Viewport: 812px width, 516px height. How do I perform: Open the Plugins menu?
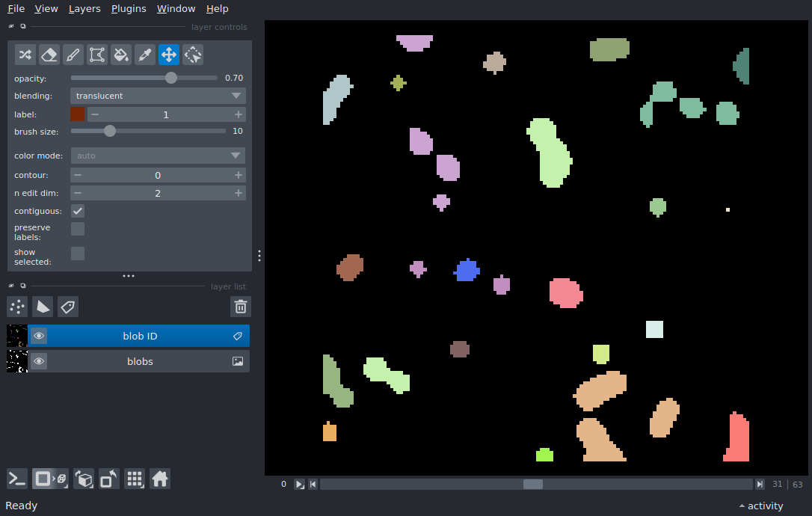[129, 9]
